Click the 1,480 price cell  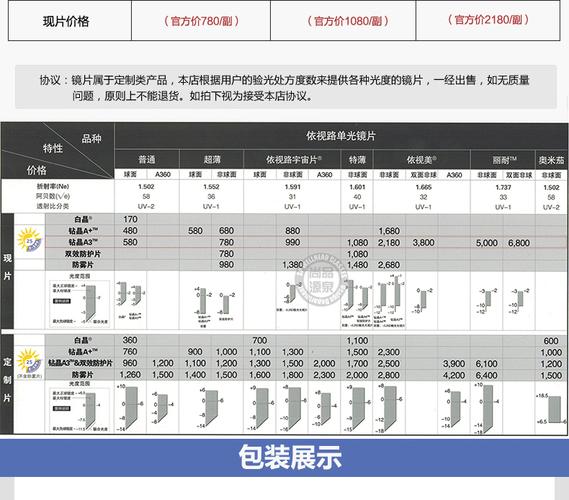(357, 265)
